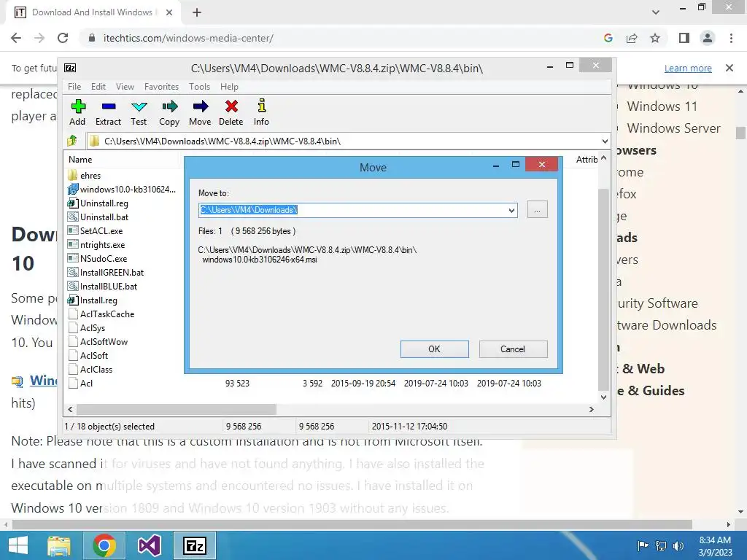Click the Google icon in address bar
This screenshot has height=560, width=747.
coord(608,38)
